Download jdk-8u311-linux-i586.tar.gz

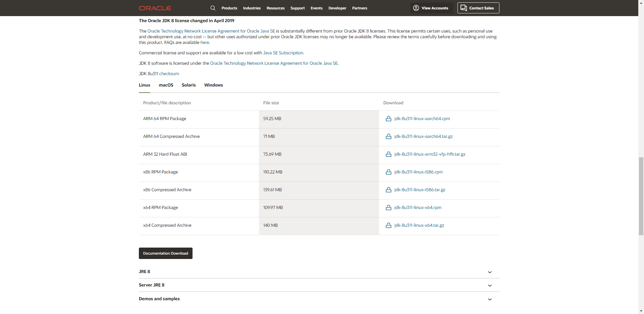420,190
